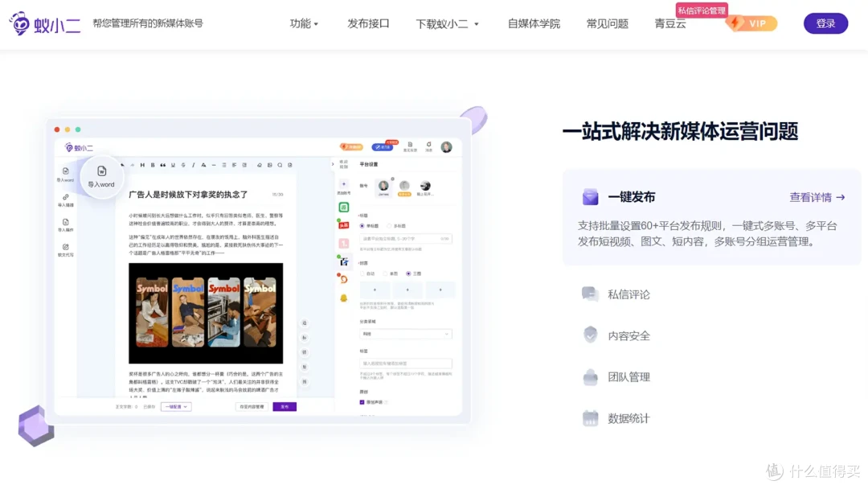Click the 私信评论管理 red badge

point(702,10)
